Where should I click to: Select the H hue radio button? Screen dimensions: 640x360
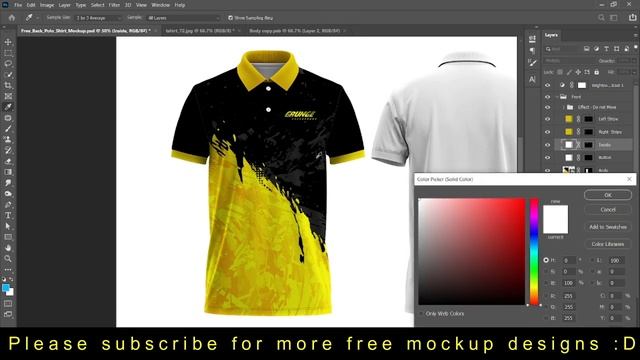click(546, 260)
